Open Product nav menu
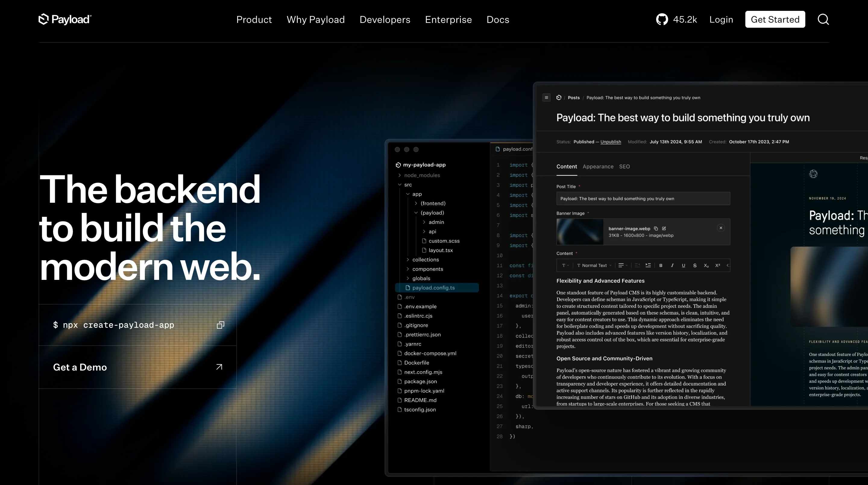Image resolution: width=868 pixels, height=485 pixels. tap(254, 20)
